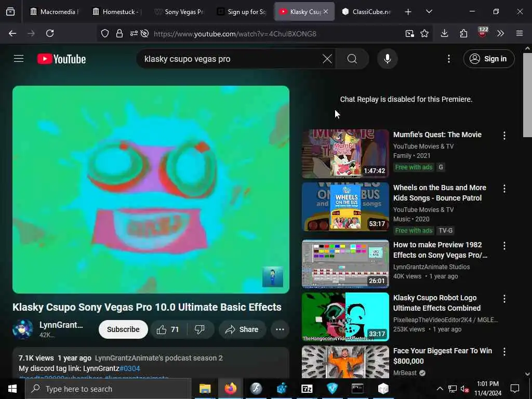Open LynnGrantz channel avatar

click(x=23, y=329)
